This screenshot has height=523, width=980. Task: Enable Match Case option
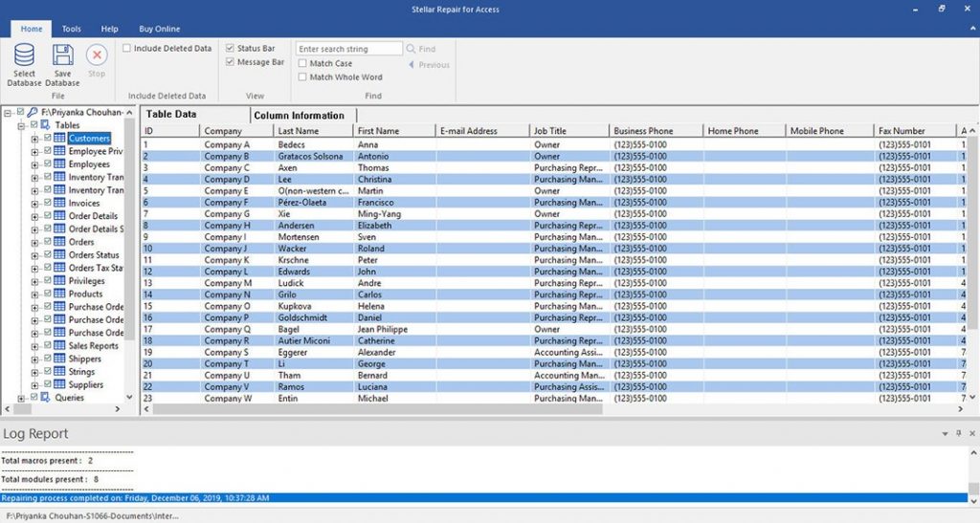(302, 63)
